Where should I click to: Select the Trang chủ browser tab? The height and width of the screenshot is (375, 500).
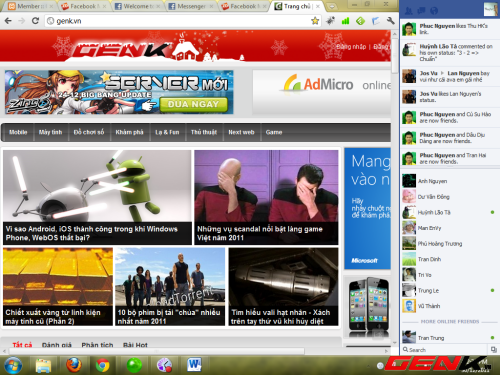(297, 6)
